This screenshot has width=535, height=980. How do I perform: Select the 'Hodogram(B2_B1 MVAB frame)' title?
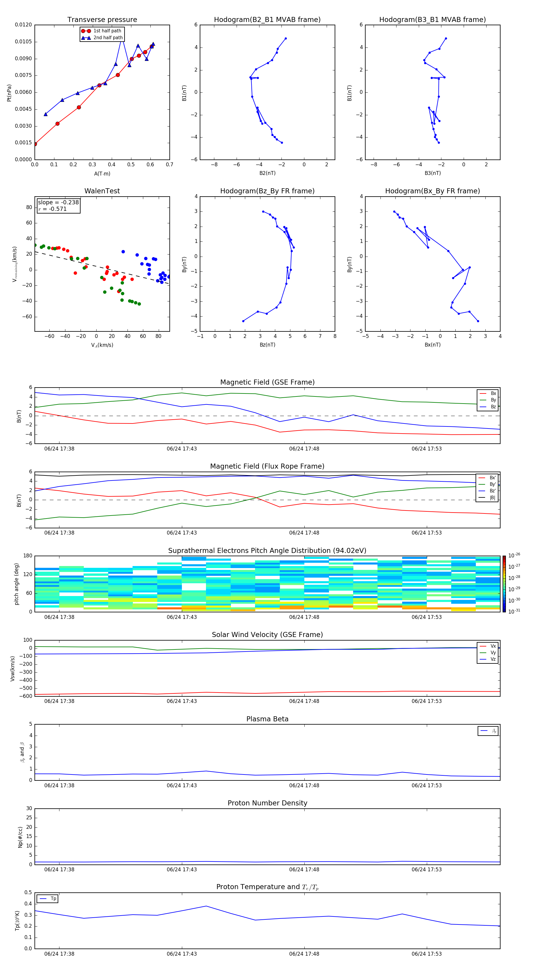tap(267, 20)
